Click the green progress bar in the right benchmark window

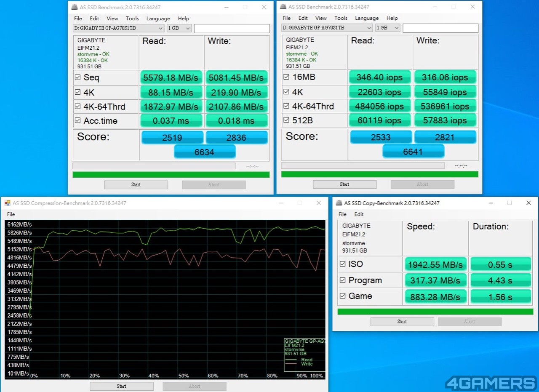pos(380,174)
